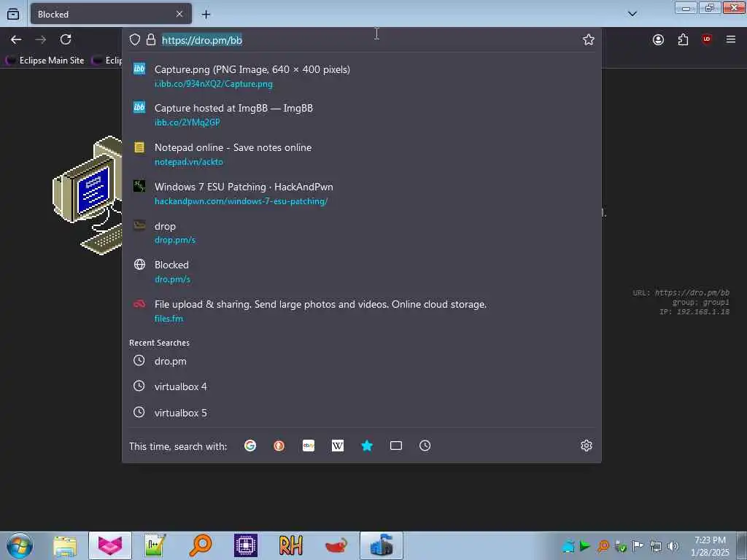This screenshot has height=560, width=747.
Task: Open a new tab with the plus button
Action: click(206, 15)
